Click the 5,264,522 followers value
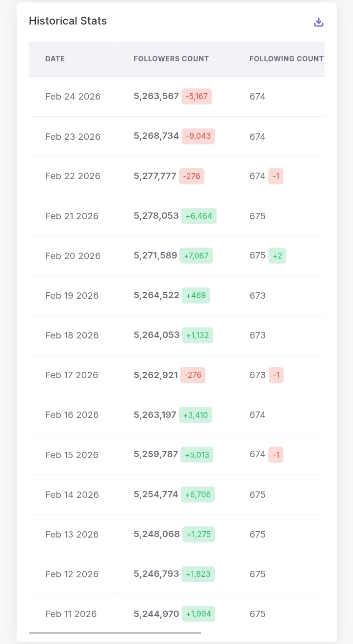 point(156,295)
